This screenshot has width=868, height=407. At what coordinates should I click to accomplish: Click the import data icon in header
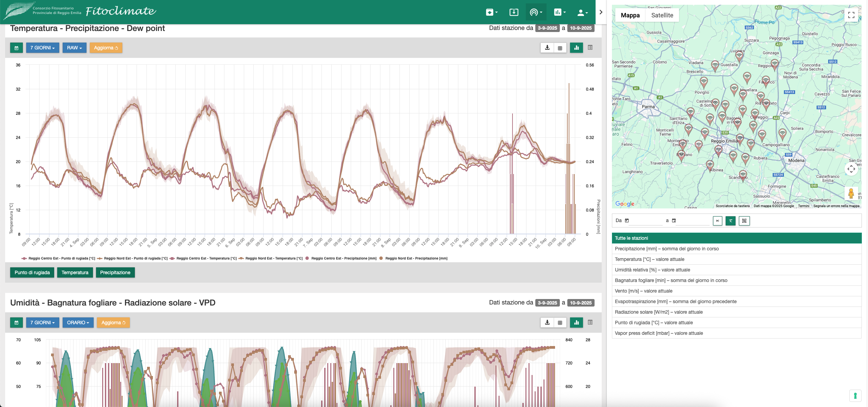coord(514,12)
